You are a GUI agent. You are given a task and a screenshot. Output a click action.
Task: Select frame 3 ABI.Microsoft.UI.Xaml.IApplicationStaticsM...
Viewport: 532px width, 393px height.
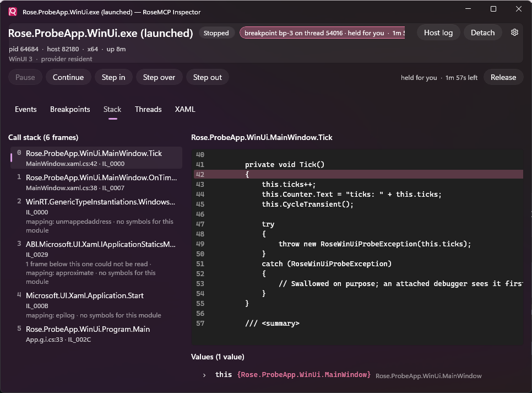[96, 262]
